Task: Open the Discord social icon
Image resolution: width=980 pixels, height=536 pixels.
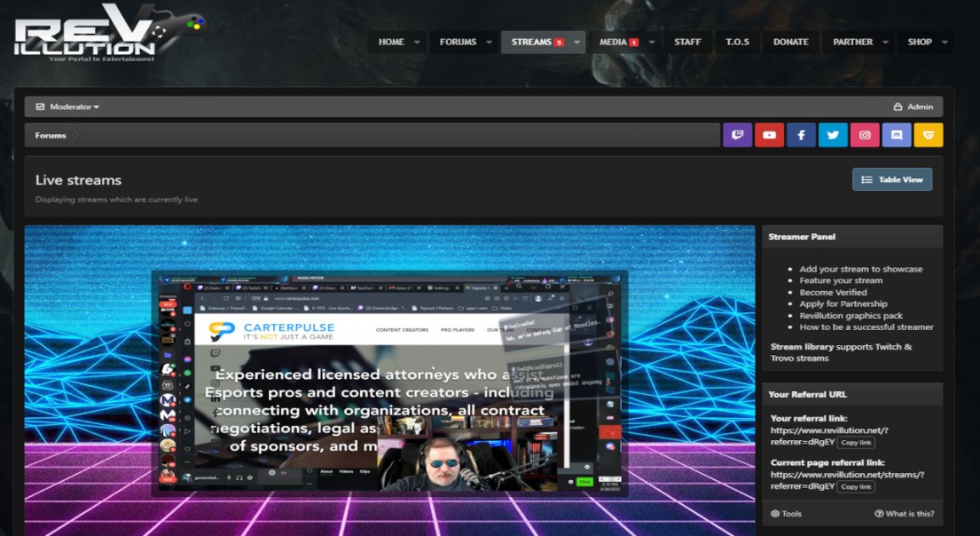Action: coord(897,135)
